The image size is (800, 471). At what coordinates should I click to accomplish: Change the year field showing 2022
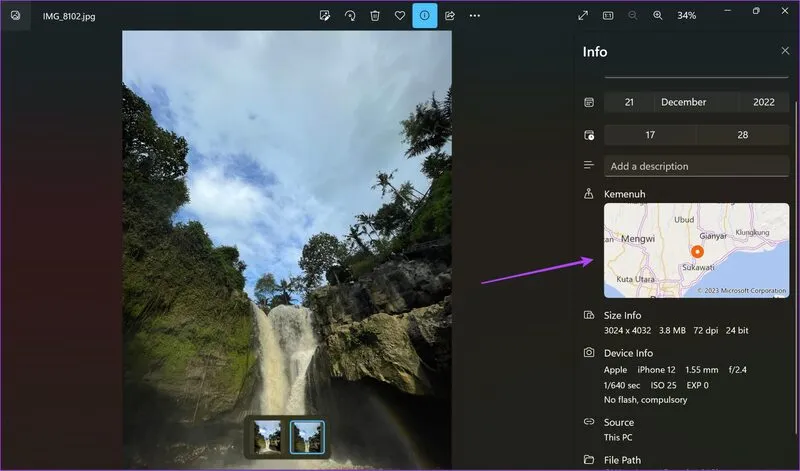pyautogui.click(x=764, y=102)
